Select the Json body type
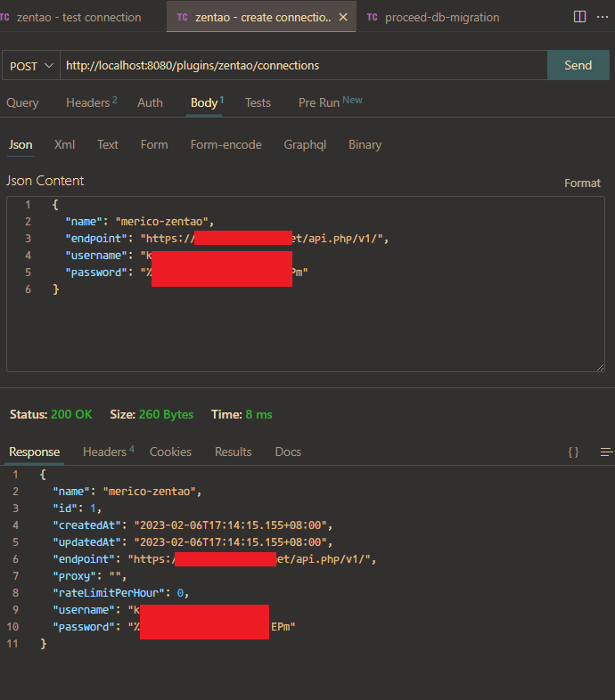This screenshot has height=700, width=615. click(x=20, y=144)
